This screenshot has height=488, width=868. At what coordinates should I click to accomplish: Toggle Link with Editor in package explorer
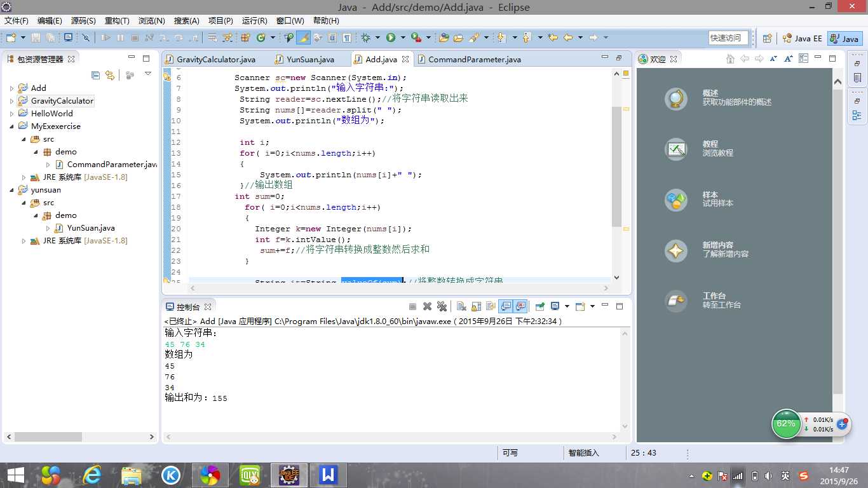click(110, 75)
